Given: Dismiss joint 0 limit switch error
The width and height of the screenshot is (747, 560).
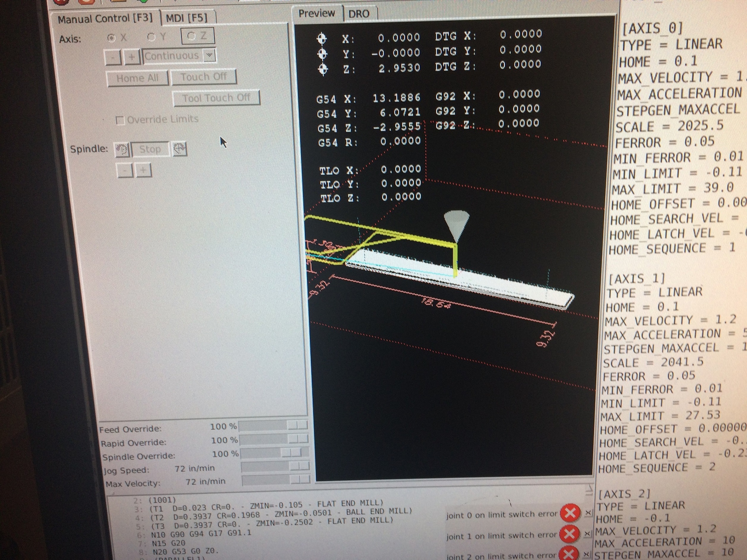Looking at the screenshot, I should click(x=588, y=513).
